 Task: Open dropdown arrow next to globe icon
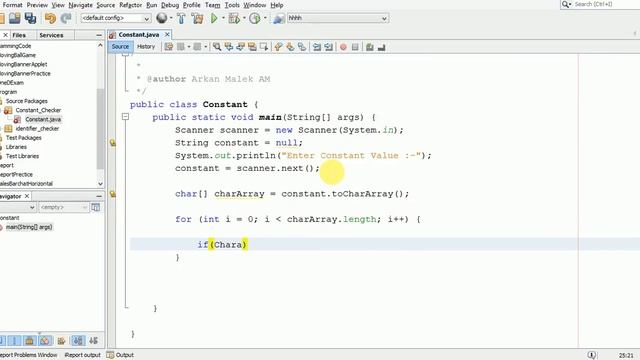click(x=171, y=18)
